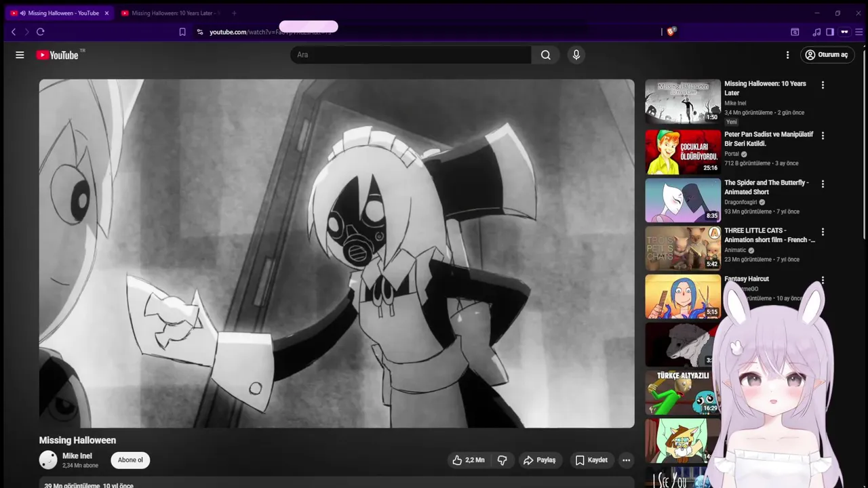Switch to the Missing Halloween - YouTube tab
868x488 pixels.
59,13
